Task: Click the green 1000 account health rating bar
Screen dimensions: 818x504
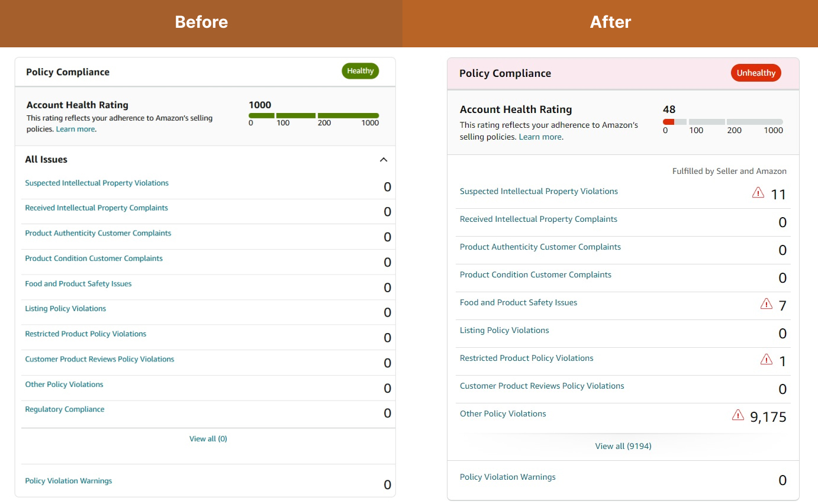Action: [x=314, y=115]
